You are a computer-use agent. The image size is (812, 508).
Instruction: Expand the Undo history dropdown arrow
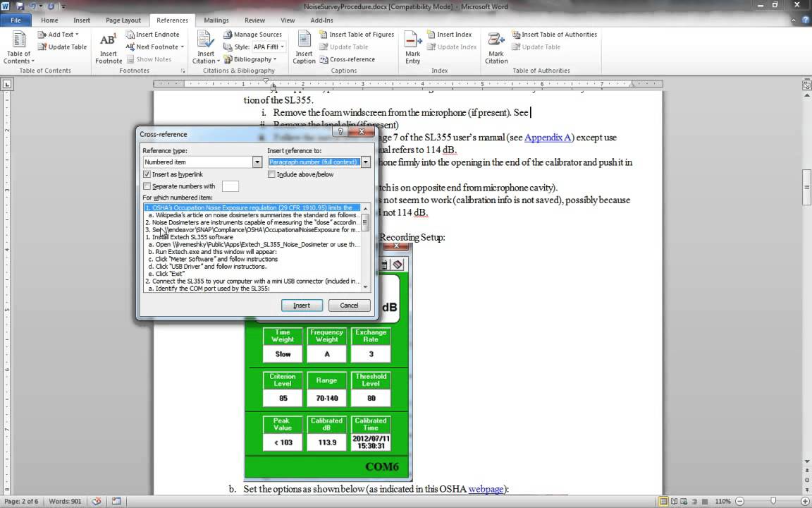[40, 6]
